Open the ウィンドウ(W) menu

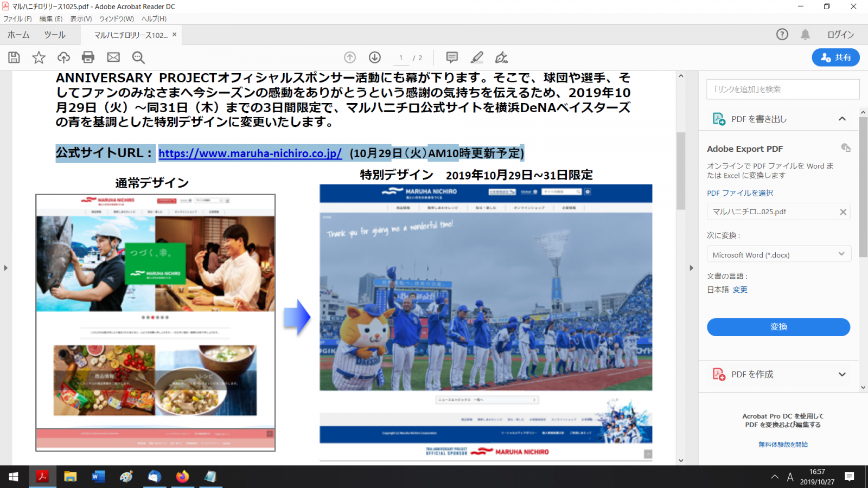117,18
